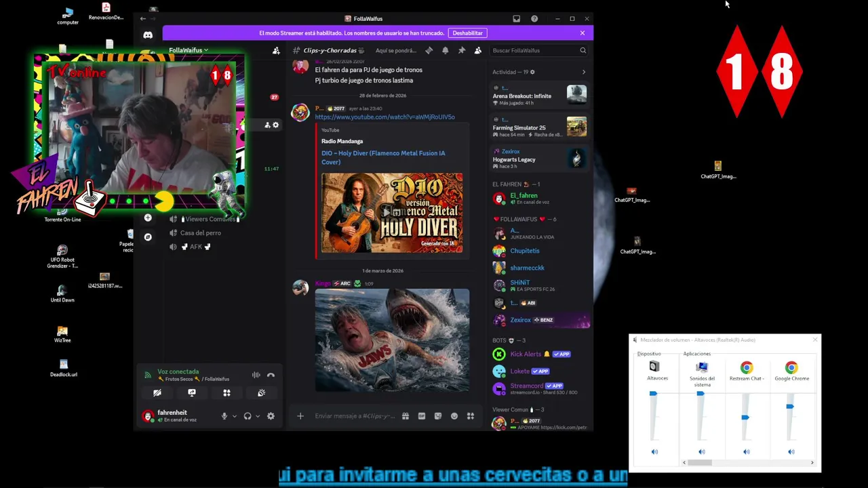Toggle camera on in voice panel
This screenshot has height=488, width=868.
point(157,392)
